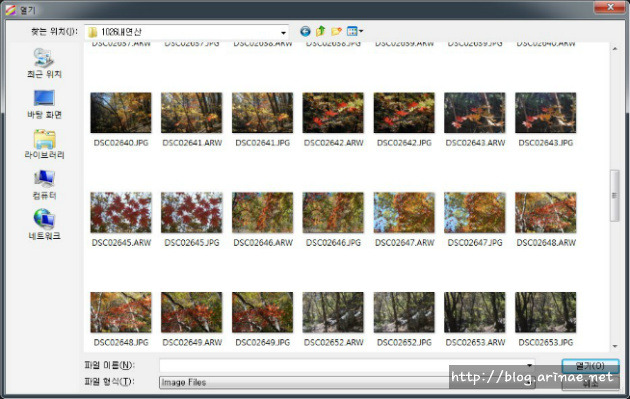Select thumbnail DSC02645.JPG
The height and width of the screenshot is (399, 630).
point(192,213)
